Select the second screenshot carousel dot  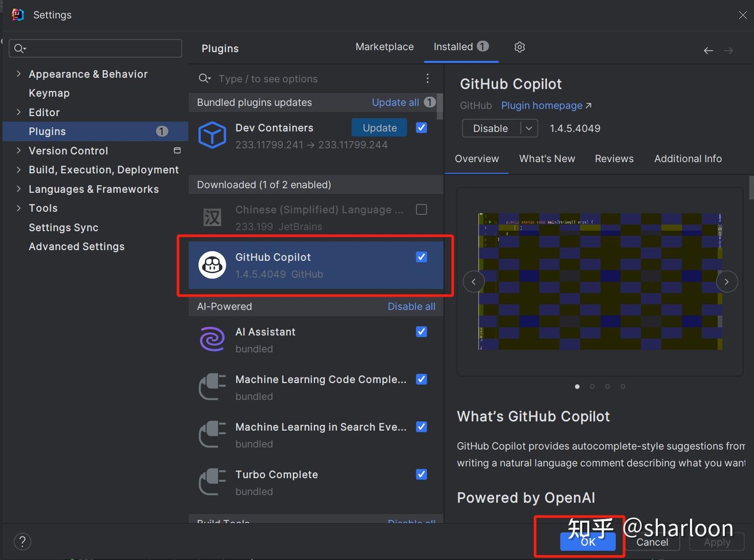[x=592, y=386]
